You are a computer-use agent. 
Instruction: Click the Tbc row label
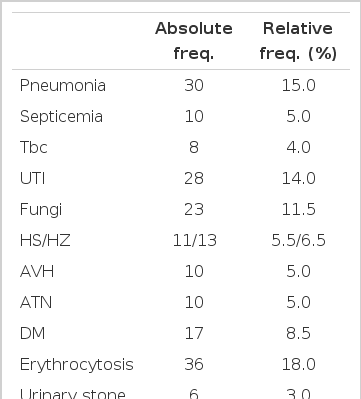point(34,147)
